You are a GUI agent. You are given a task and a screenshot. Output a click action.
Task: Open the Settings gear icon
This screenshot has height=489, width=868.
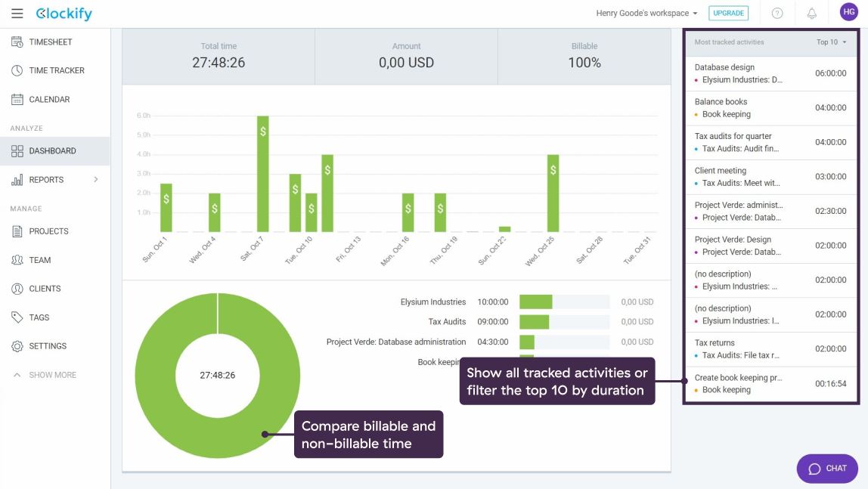(x=17, y=346)
